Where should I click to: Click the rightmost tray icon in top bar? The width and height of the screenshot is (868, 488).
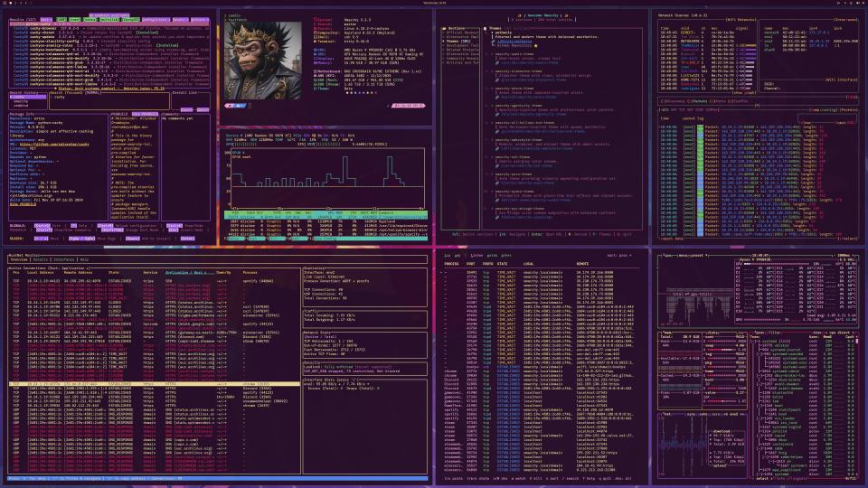(x=863, y=3)
